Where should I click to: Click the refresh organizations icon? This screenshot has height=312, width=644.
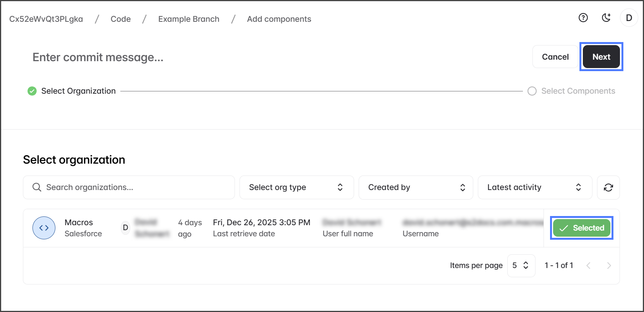click(608, 187)
